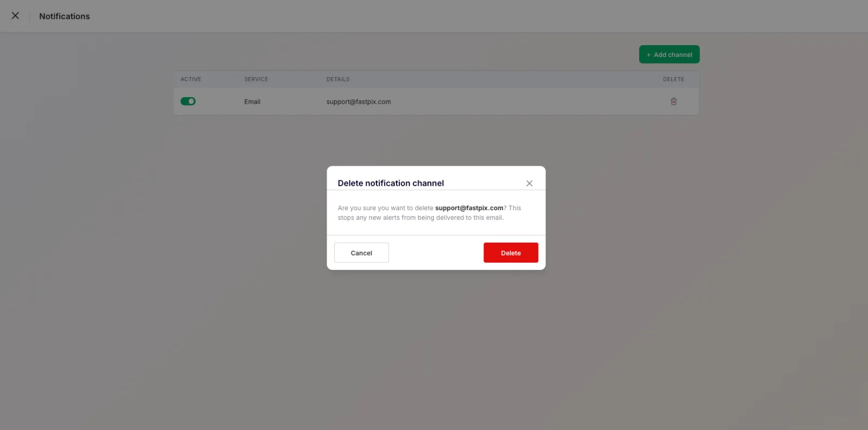Viewport: 868px width, 430px height.
Task: Click the Add channel button
Action: 669,54
